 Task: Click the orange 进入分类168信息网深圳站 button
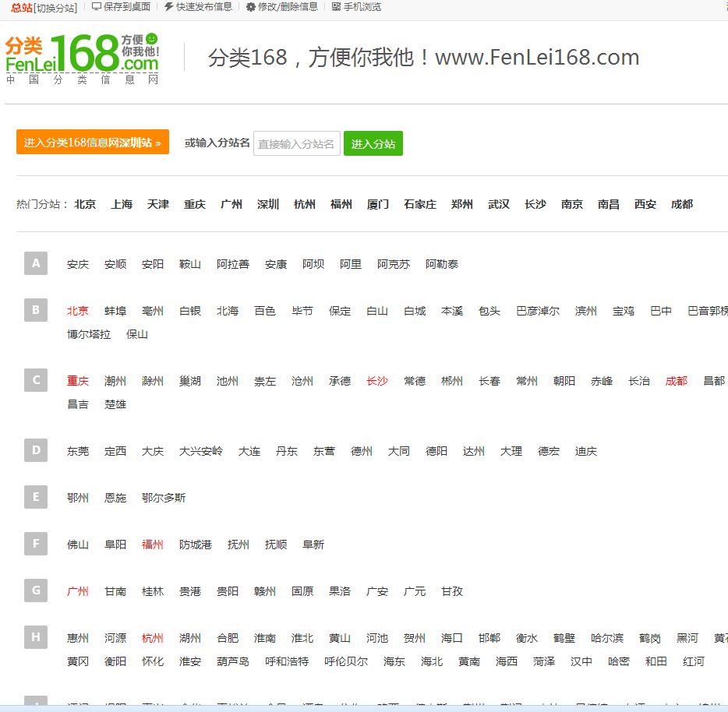[x=93, y=142]
